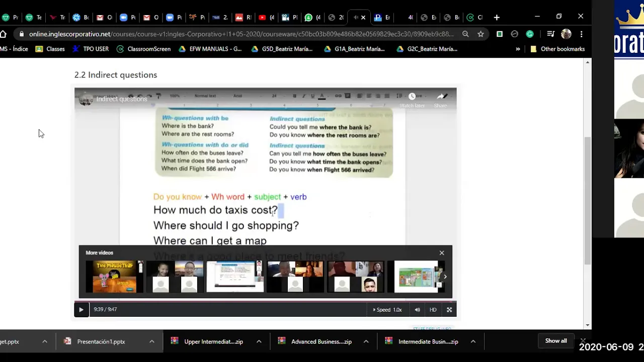This screenshot has height=362, width=644.
Task: Switch to the red Ri tab
Action: (244, 17)
